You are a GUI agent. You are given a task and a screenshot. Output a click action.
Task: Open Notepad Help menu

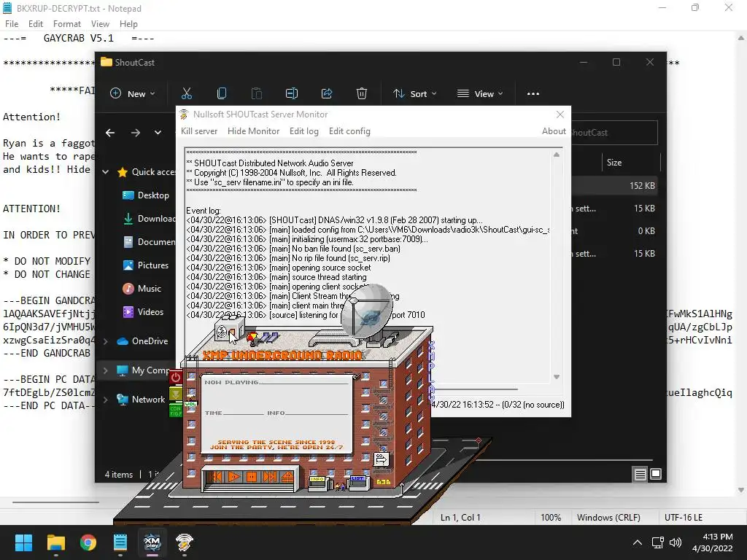[x=128, y=24]
